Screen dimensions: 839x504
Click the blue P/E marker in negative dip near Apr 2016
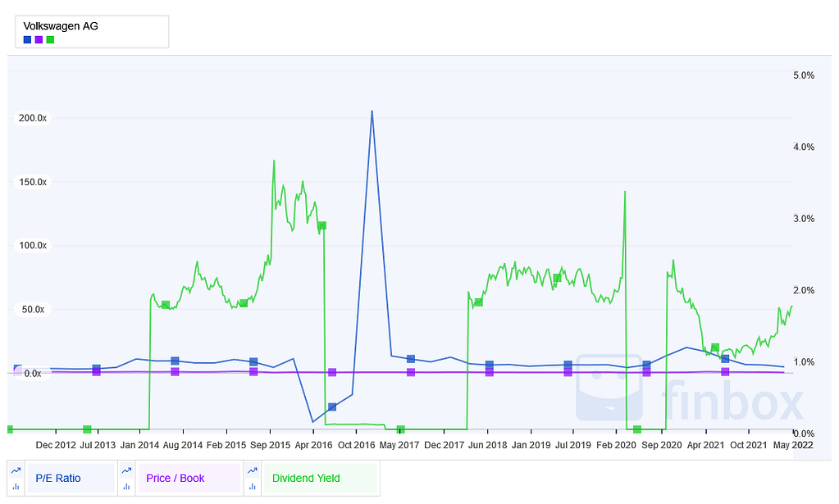332,407
